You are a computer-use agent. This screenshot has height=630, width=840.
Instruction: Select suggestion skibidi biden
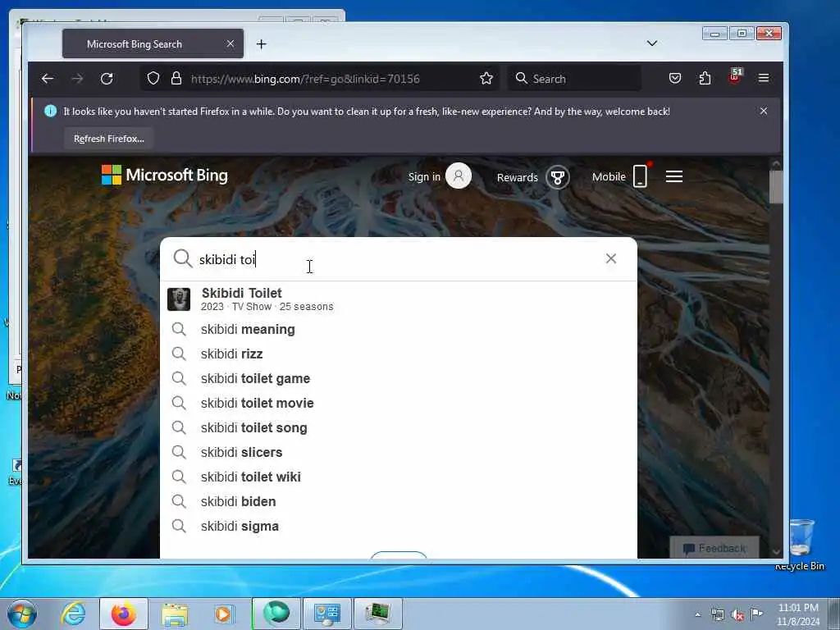pos(399,501)
